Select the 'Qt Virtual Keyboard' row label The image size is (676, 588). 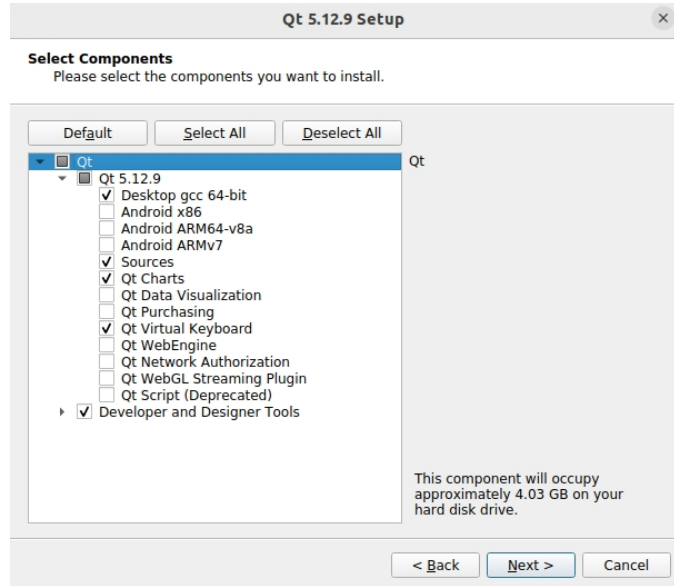point(186,329)
